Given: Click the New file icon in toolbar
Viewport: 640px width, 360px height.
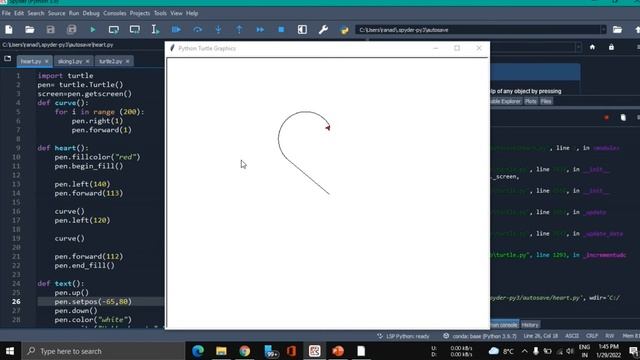Looking at the screenshot, I should coord(9,30).
